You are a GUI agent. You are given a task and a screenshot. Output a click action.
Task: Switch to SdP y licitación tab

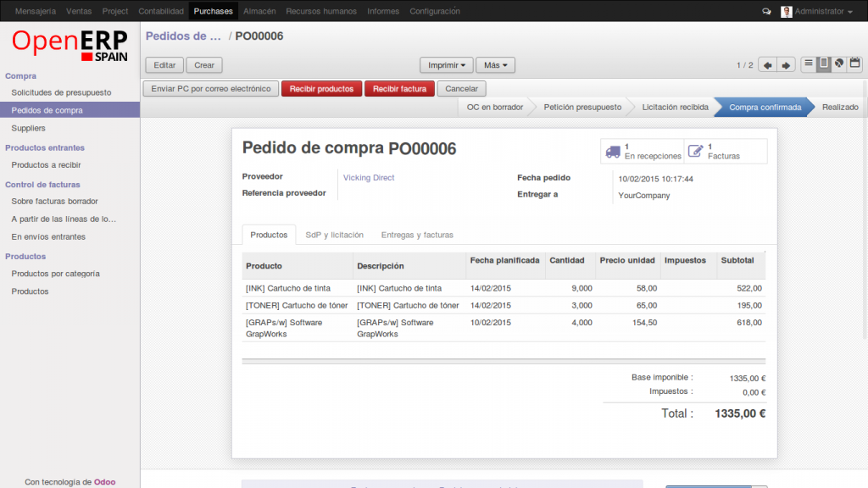[x=334, y=235]
